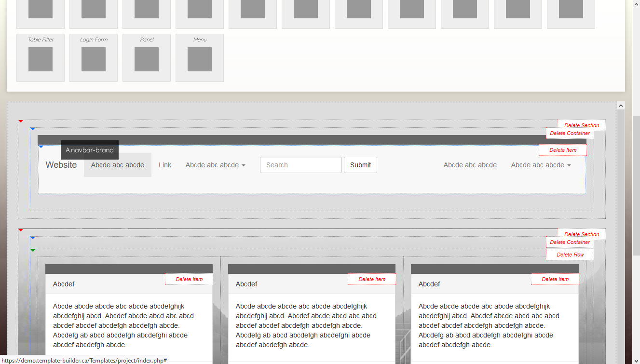Delete the first Abcdef panel item
640x364 pixels.
click(189, 279)
